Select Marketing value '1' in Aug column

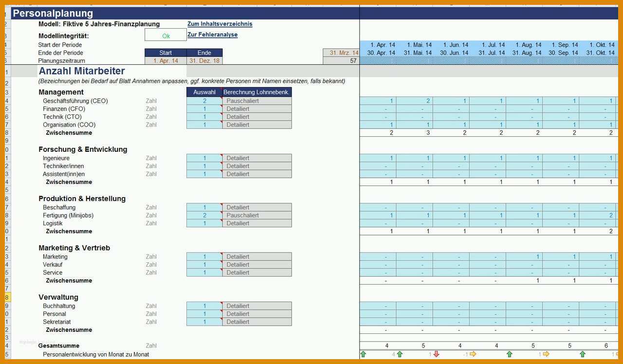tap(524, 256)
